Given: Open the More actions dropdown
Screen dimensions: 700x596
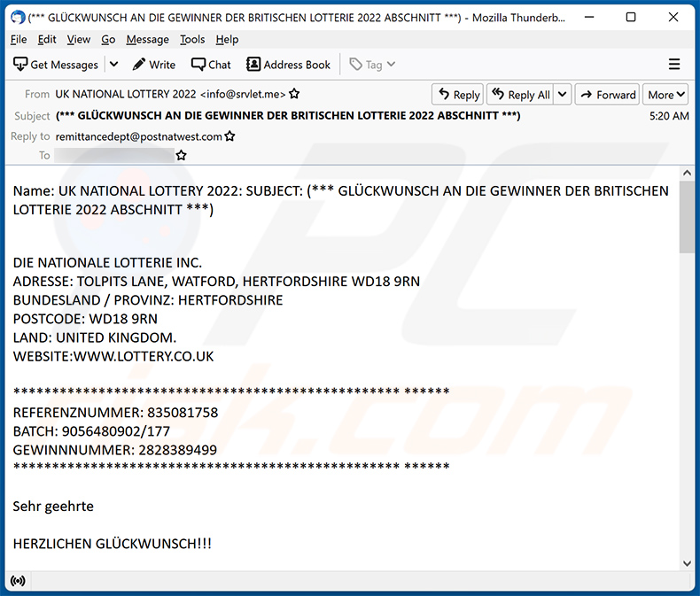Looking at the screenshot, I should tap(665, 95).
